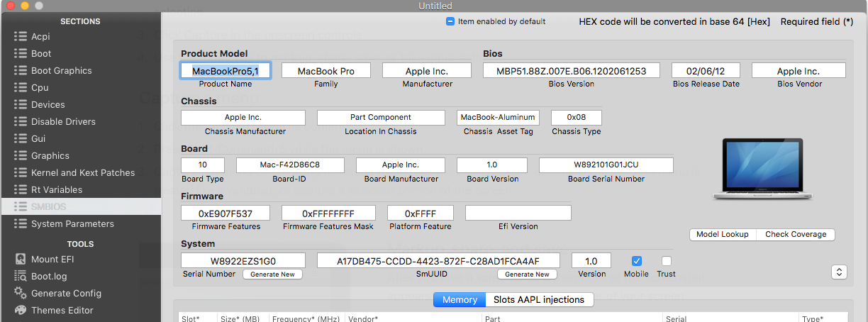
Task: Click the Board Version field
Action: tap(491, 165)
